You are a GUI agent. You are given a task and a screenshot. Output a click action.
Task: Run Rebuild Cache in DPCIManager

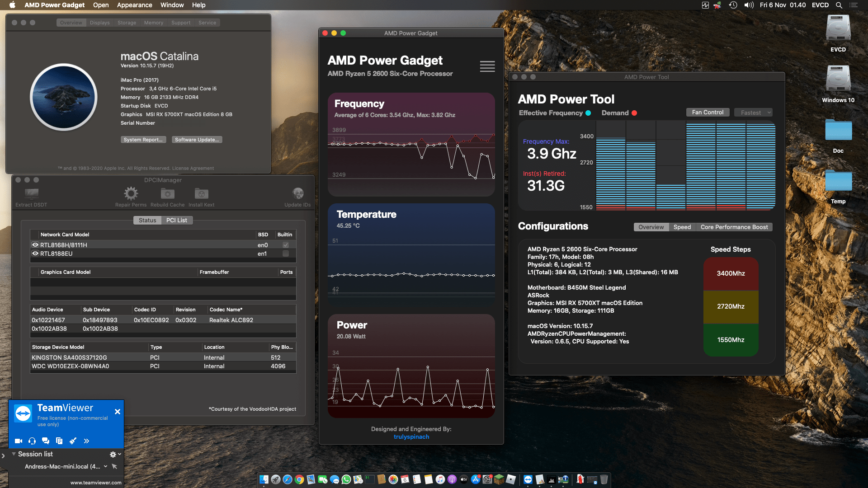click(167, 194)
